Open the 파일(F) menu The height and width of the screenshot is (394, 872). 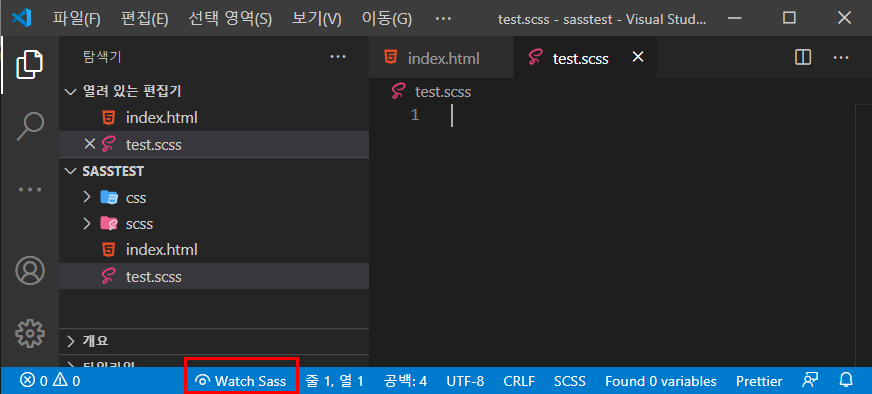[76, 18]
